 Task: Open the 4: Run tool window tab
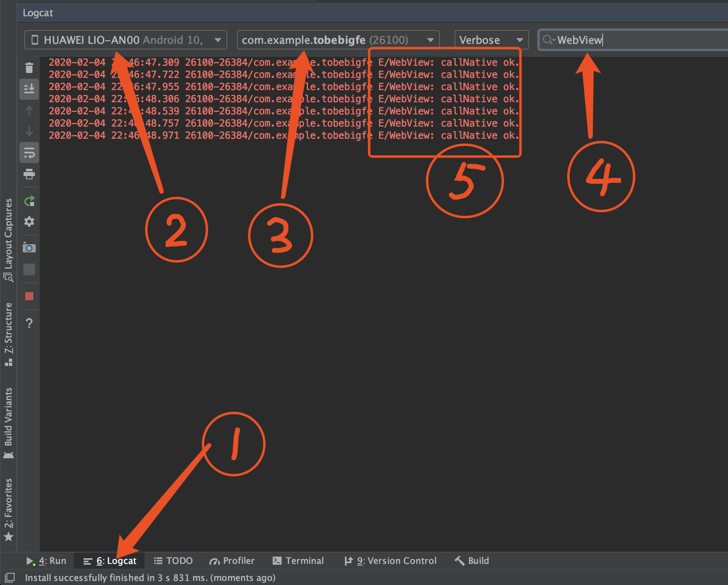click(x=46, y=561)
